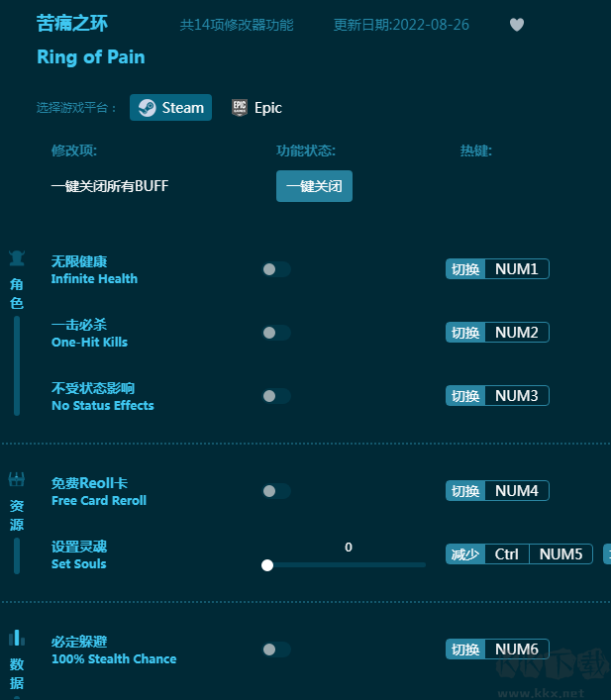Turn on One-Hit Kills switch

[276, 333]
